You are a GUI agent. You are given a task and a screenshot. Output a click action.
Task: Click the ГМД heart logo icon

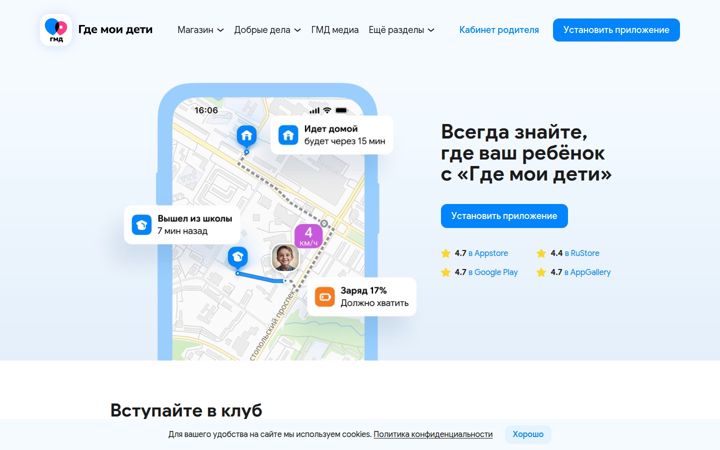(56, 30)
